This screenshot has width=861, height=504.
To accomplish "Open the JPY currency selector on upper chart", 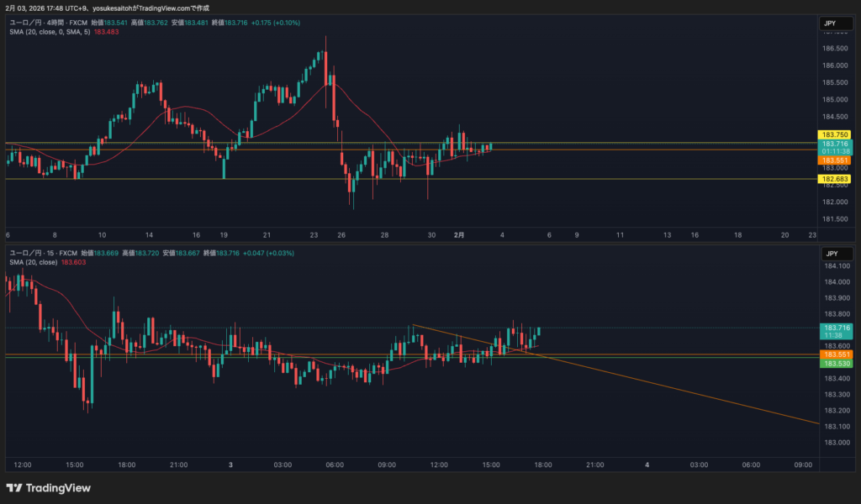I will (831, 24).
